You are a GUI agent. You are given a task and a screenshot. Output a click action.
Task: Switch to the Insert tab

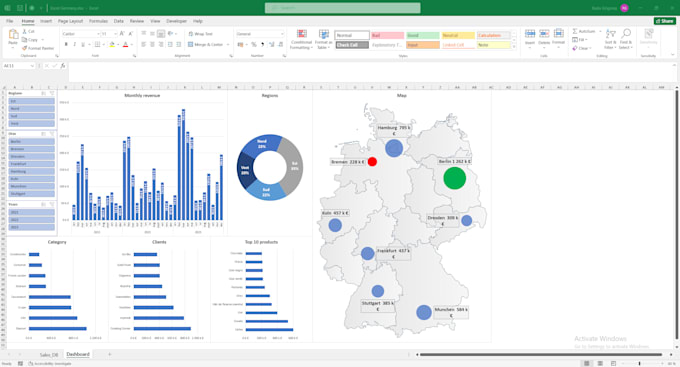tap(46, 21)
